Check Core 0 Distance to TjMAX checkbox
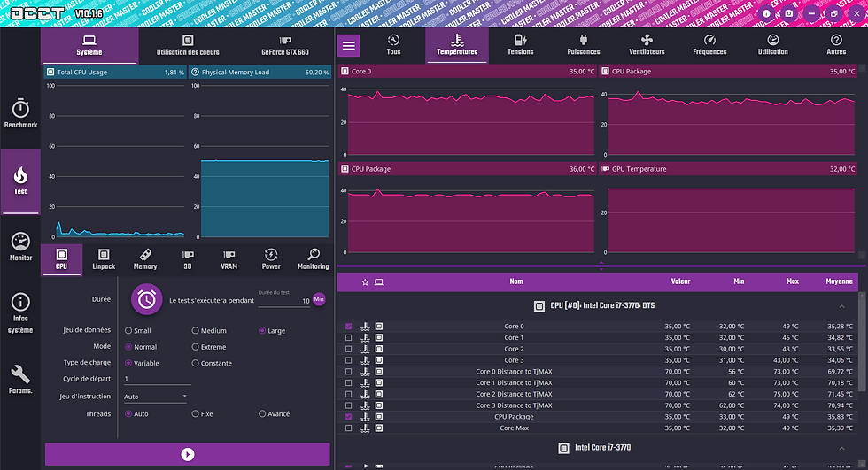The width and height of the screenshot is (868, 470). [x=348, y=372]
